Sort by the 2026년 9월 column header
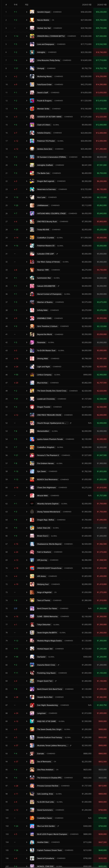Image resolution: width=109 pixels, height=868 pixels. [102, 5]
